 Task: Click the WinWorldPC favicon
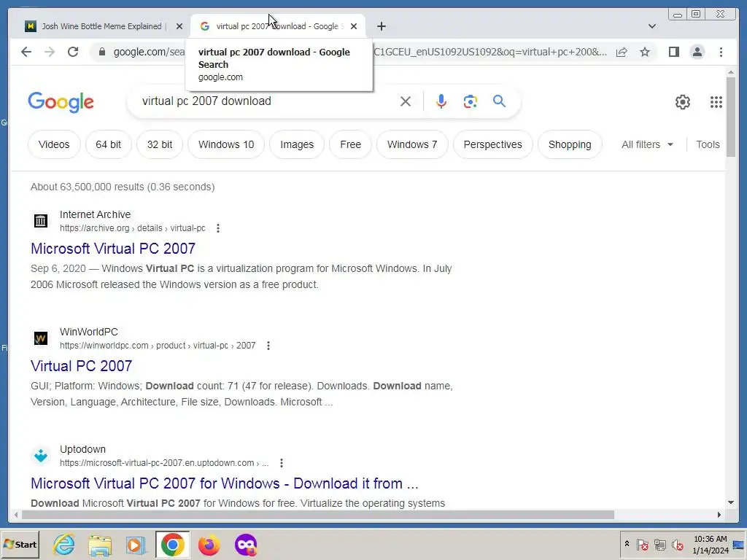click(x=41, y=338)
